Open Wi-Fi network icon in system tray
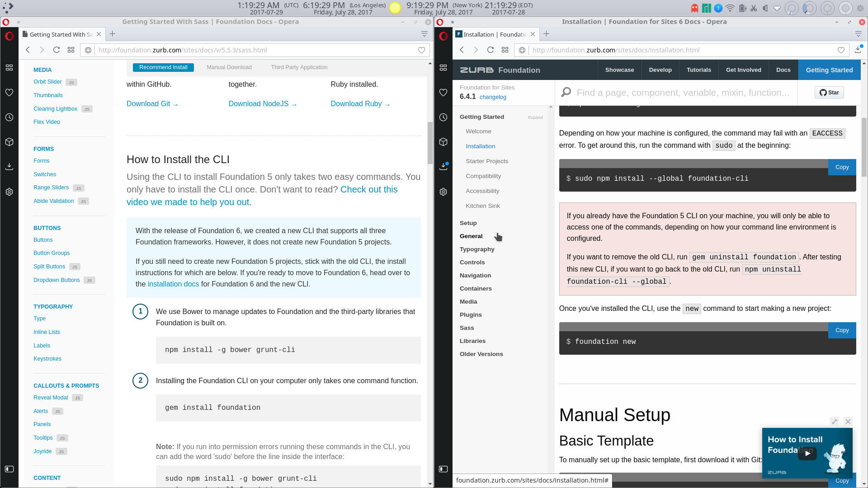868x488 pixels. coord(730,8)
